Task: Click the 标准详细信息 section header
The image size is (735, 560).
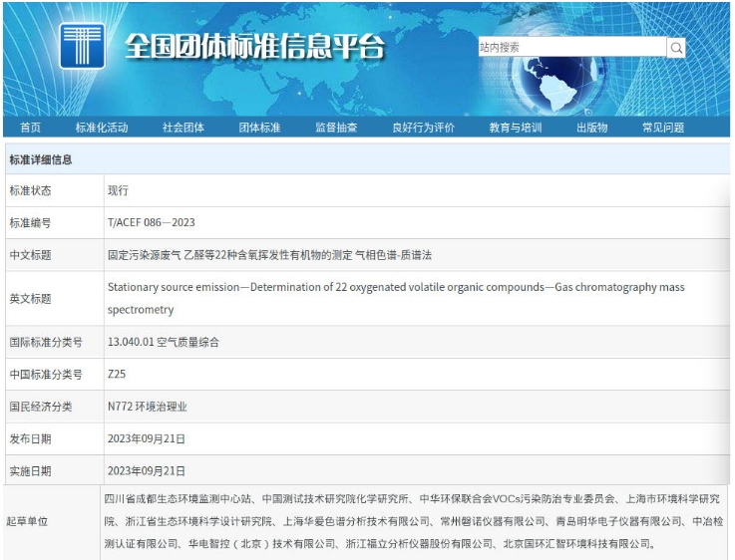Action: (41, 159)
